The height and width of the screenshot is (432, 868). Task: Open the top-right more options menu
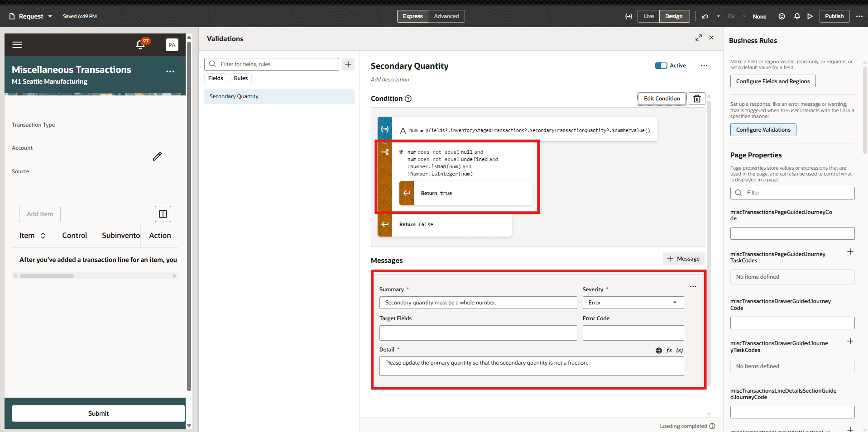click(859, 16)
